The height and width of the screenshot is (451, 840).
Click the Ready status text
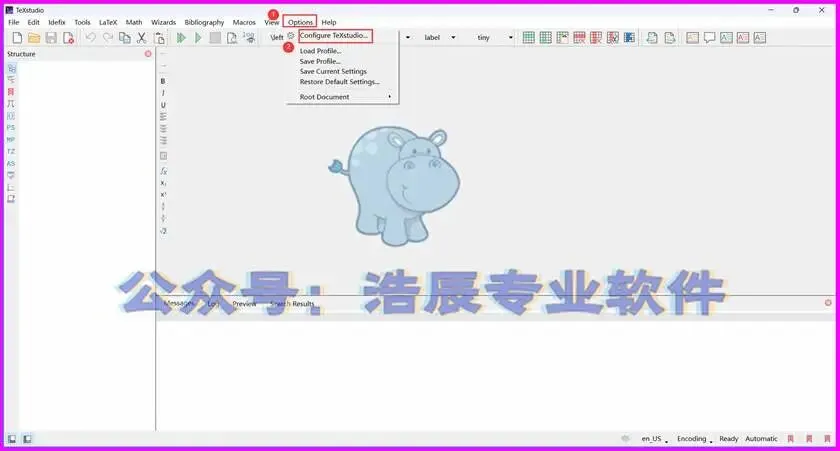click(x=729, y=439)
